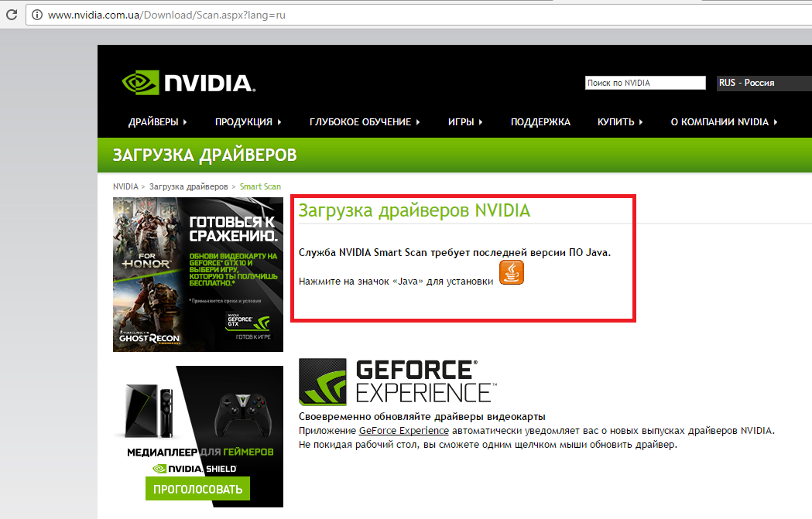The width and height of the screenshot is (812, 519).
Task: Click the Java install icon
Action: coord(512,272)
